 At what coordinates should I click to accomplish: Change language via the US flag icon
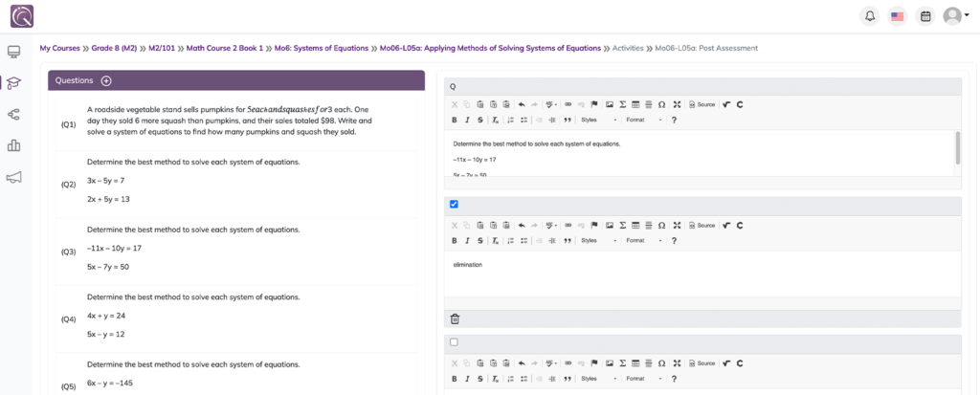pos(898,16)
